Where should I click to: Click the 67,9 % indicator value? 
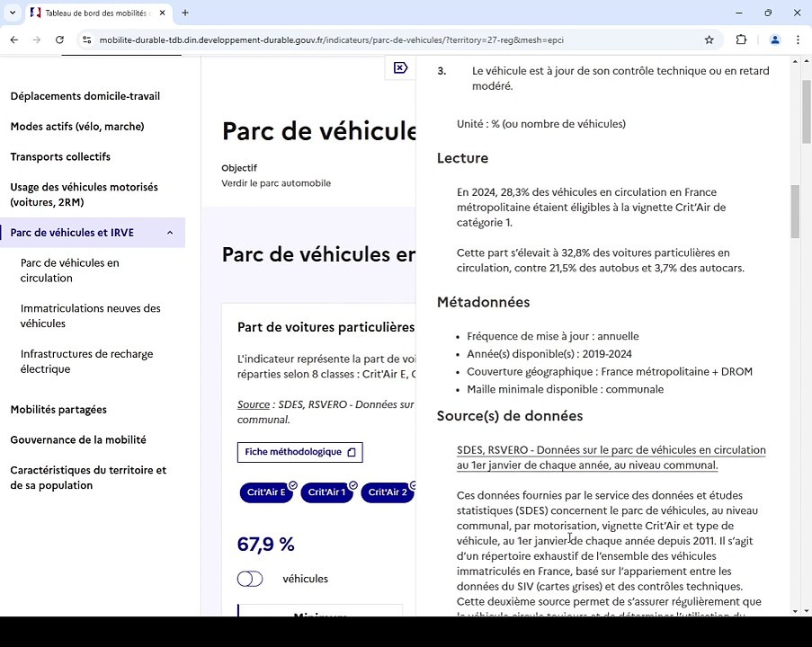265,545
